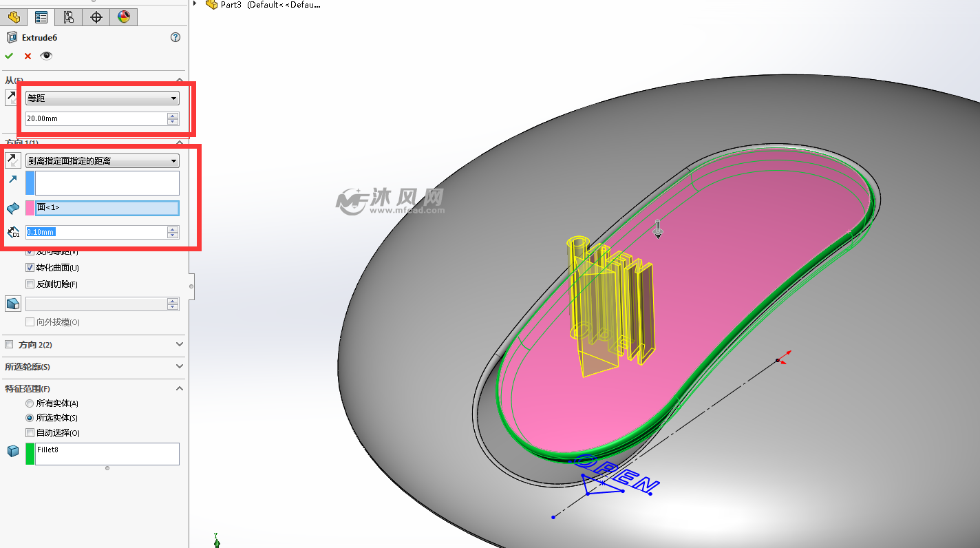Expand the 方向 2(2) section
This screenshot has height=548, width=980.
[180, 344]
